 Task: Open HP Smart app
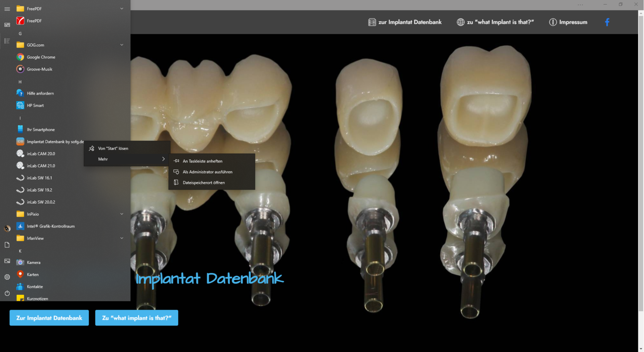[x=35, y=105]
